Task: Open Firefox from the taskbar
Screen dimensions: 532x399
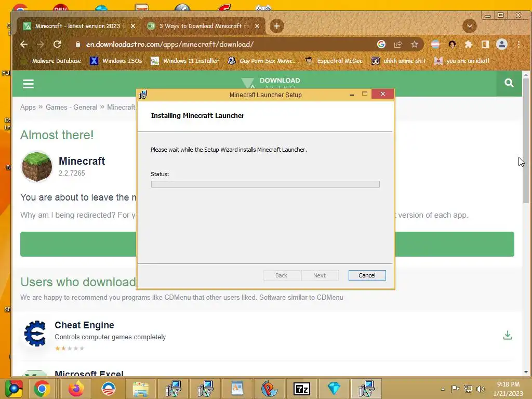Action: point(76,389)
